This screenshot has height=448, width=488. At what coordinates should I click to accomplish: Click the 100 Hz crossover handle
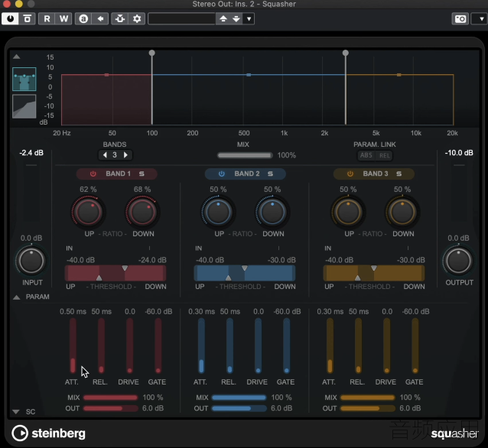(152, 53)
